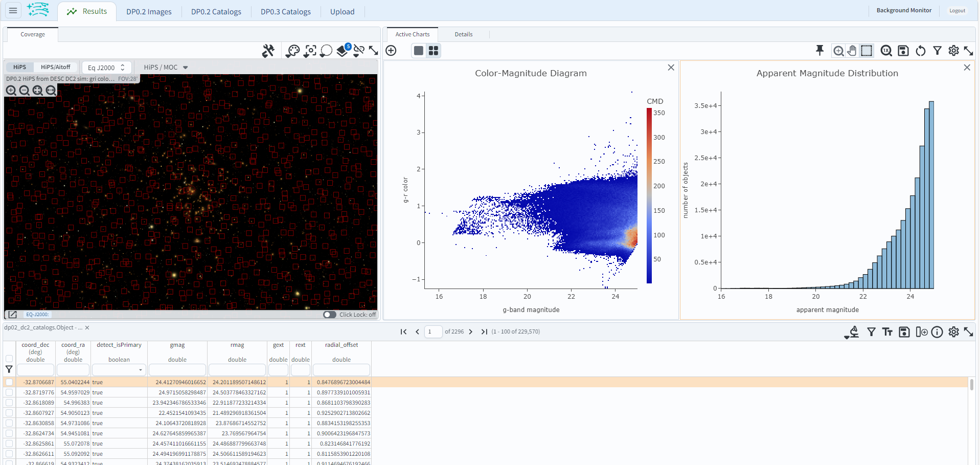Log out using Logout button

(x=957, y=10)
